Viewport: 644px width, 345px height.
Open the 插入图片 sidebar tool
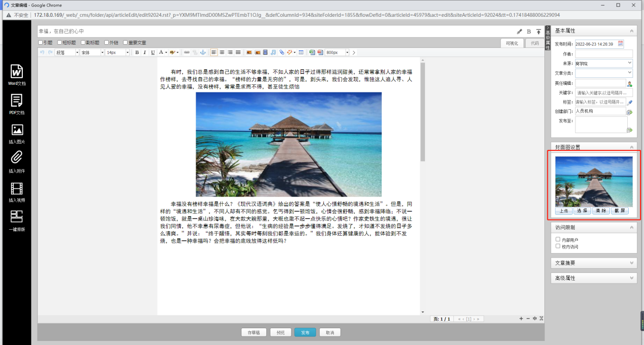coord(16,130)
